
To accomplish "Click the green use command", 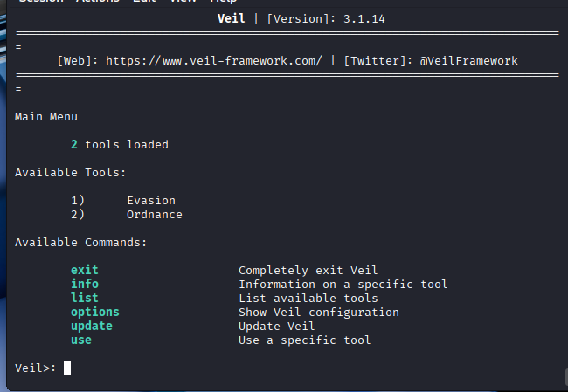I will point(81,340).
